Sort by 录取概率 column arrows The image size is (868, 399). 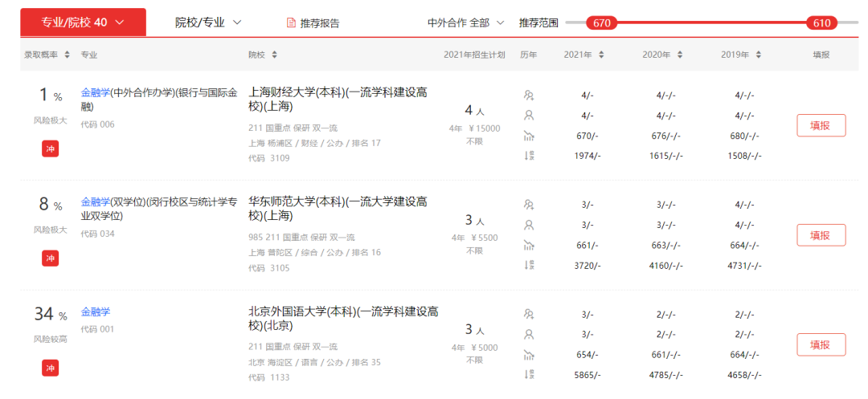coord(67,55)
